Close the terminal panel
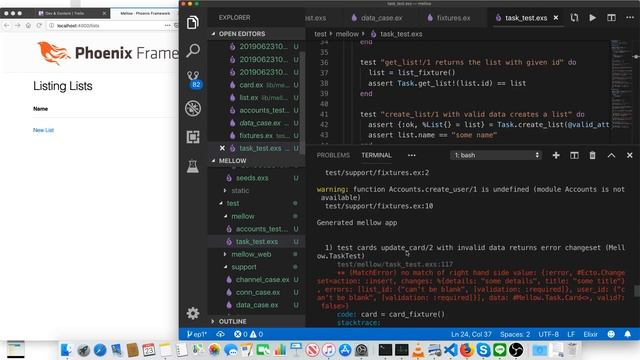This screenshot has width=640, height=360. pyautogui.click(x=629, y=155)
